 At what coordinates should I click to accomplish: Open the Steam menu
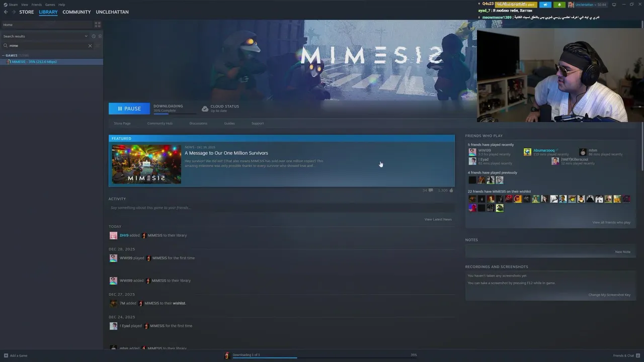[x=13, y=5]
